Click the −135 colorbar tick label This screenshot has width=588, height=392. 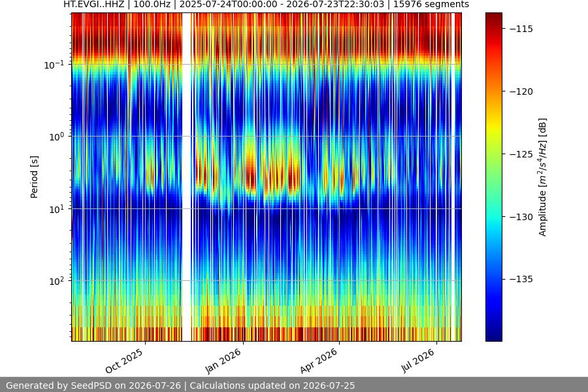pyautogui.click(x=521, y=279)
